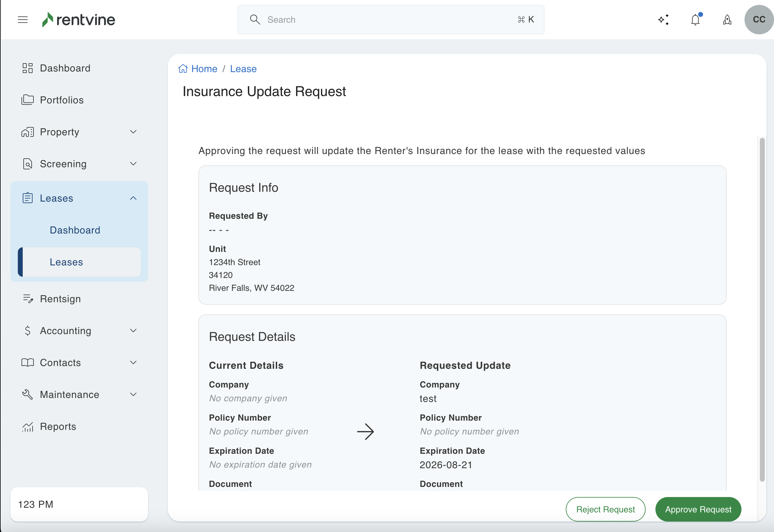Click the rocket launch icon
The image size is (774, 532).
(x=727, y=20)
